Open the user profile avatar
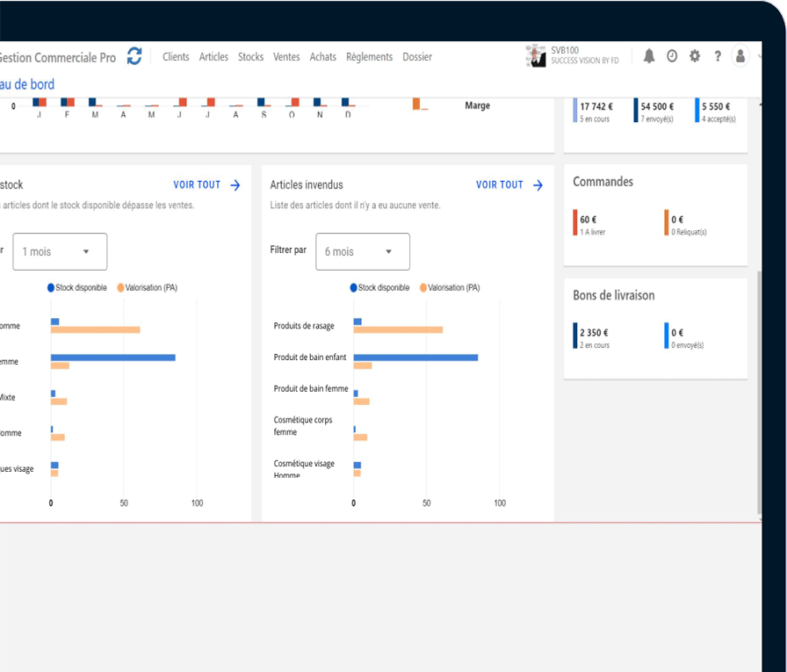Screen dimensions: 787x672 [x=740, y=56]
